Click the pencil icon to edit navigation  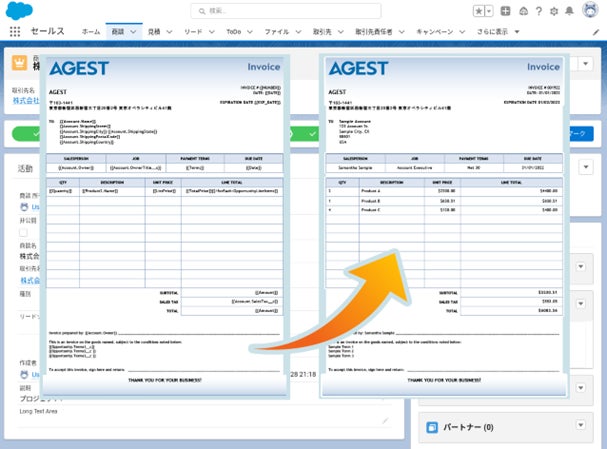pyautogui.click(x=596, y=33)
